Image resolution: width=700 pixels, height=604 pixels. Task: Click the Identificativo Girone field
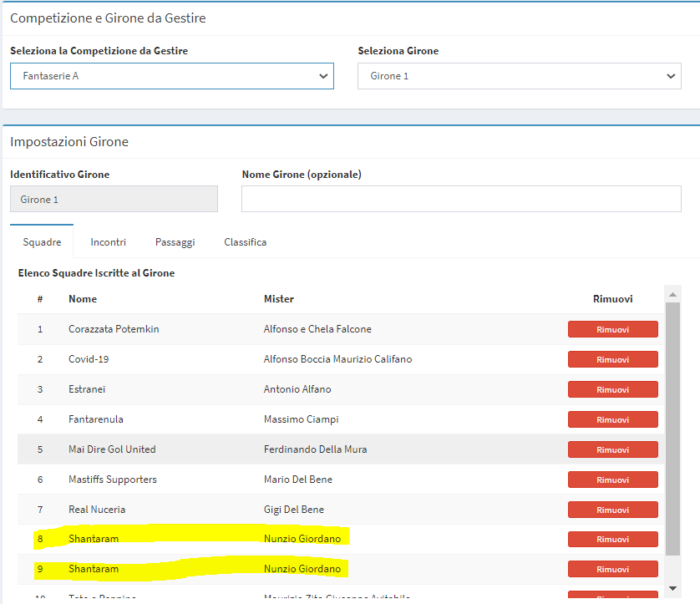[114, 200]
